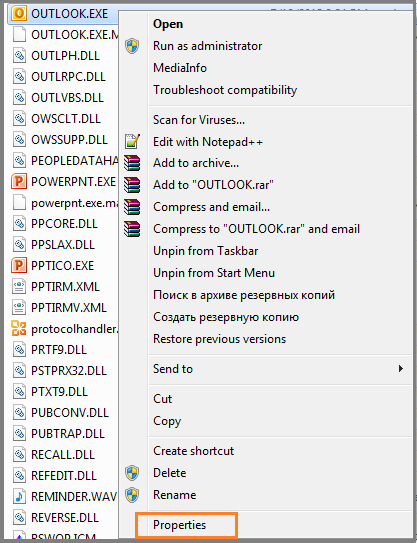Select the PUBTRAP.DLL file name
The width and height of the screenshot is (417, 543).
(x=68, y=434)
